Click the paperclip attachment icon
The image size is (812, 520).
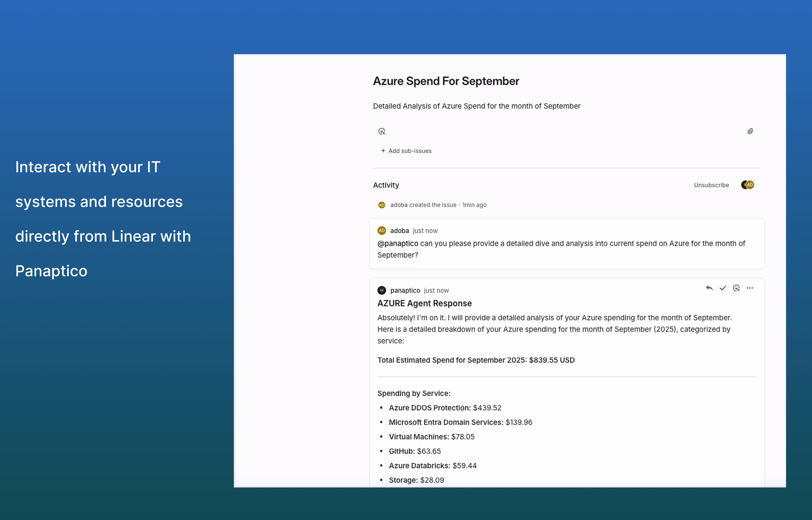pos(750,131)
